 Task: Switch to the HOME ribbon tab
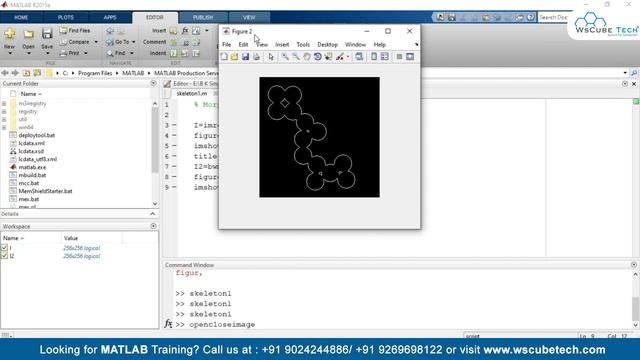point(21,18)
